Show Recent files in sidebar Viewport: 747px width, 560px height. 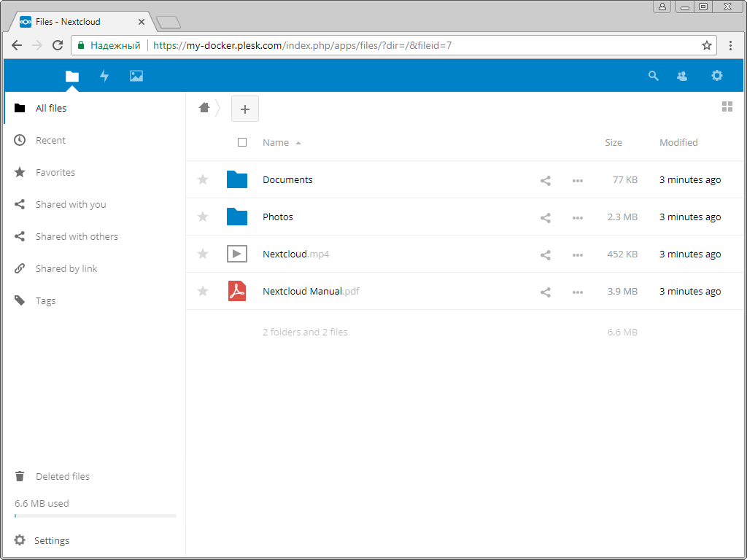(x=94, y=140)
